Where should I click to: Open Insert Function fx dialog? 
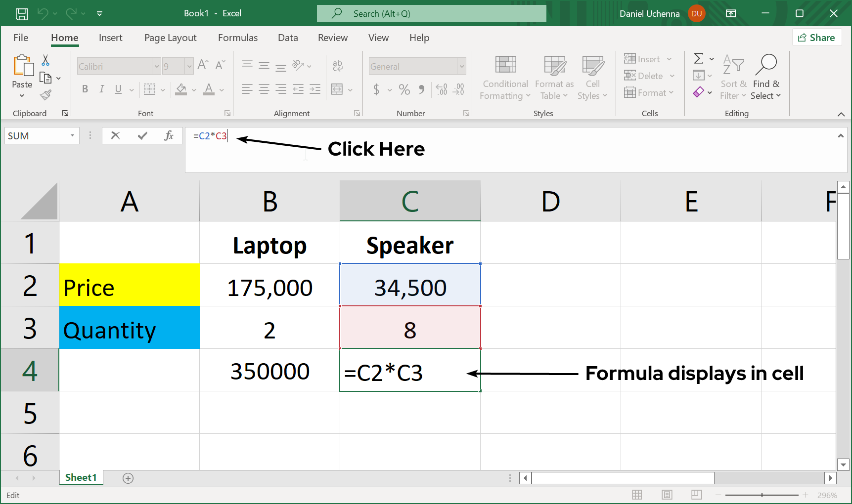click(x=169, y=135)
